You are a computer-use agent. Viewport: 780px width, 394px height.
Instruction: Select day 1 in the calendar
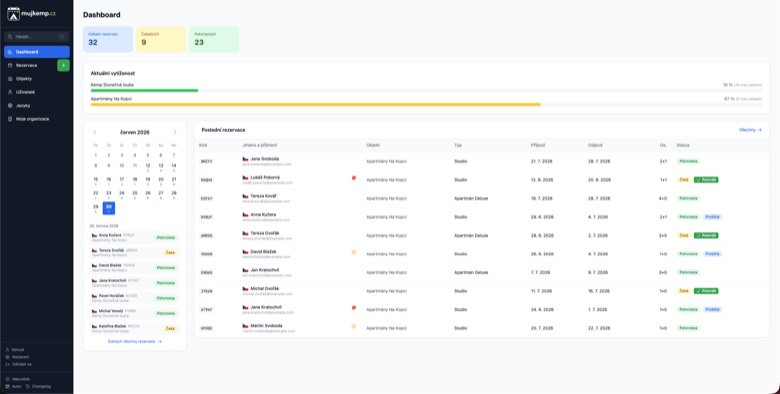[96, 156]
